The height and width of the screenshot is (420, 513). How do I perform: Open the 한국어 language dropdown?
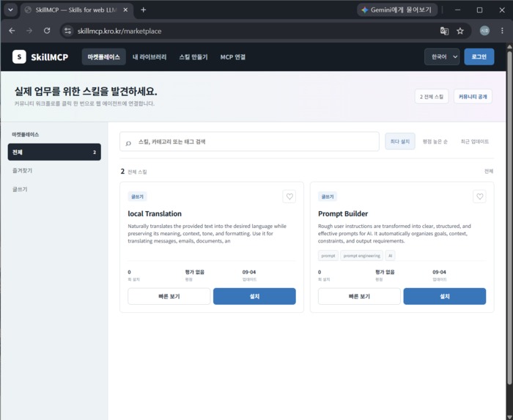[x=442, y=57]
